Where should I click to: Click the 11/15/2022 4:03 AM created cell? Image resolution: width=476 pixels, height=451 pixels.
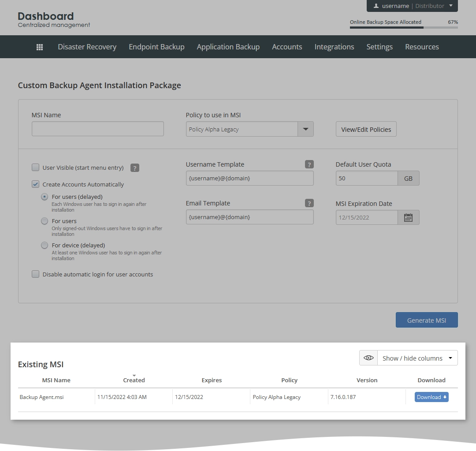tap(134, 397)
